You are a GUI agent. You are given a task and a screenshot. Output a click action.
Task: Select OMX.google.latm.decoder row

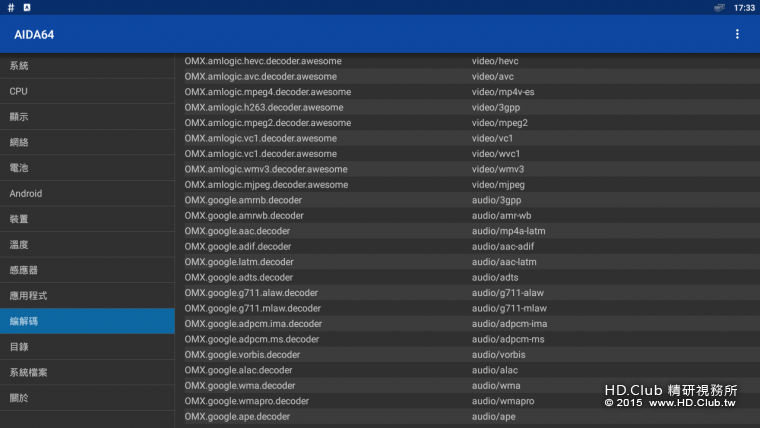pos(472,262)
